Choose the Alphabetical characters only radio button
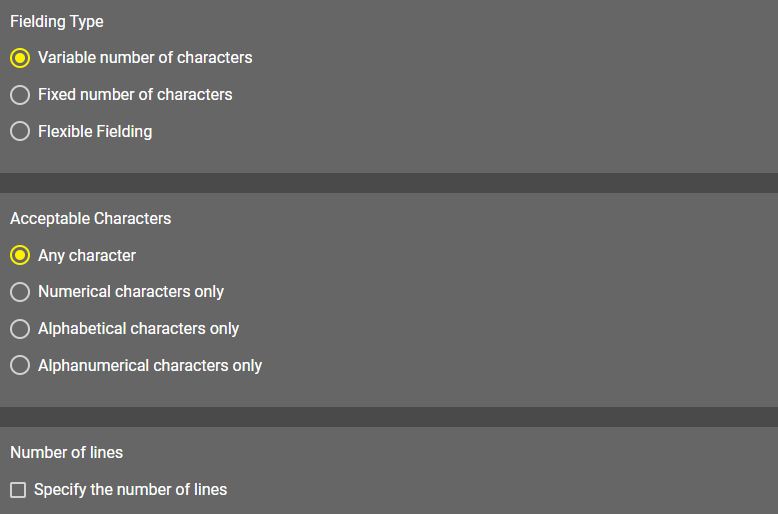This screenshot has height=514, width=778. [20, 329]
